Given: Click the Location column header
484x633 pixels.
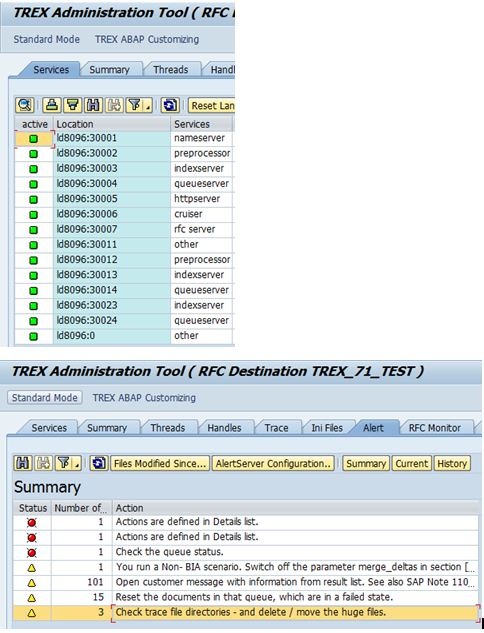Looking at the screenshot, I should click(112, 124).
